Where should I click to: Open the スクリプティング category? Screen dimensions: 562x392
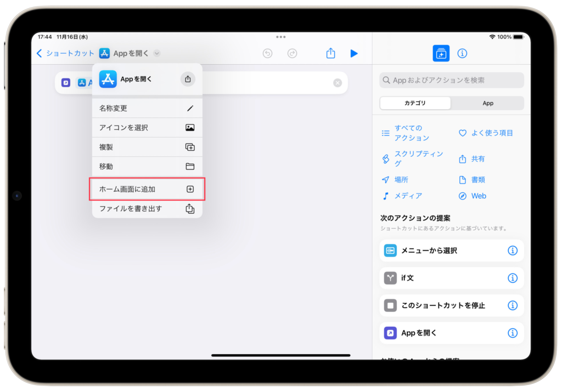pos(413,158)
